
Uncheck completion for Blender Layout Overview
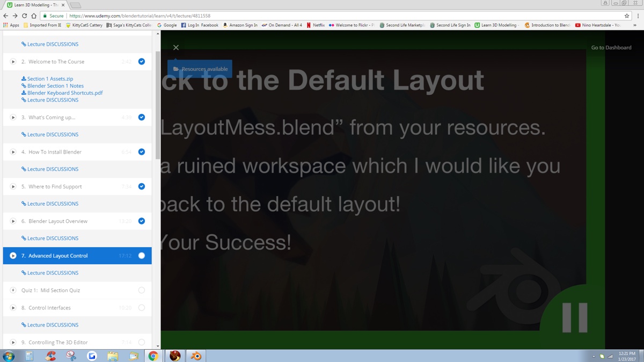(x=142, y=221)
